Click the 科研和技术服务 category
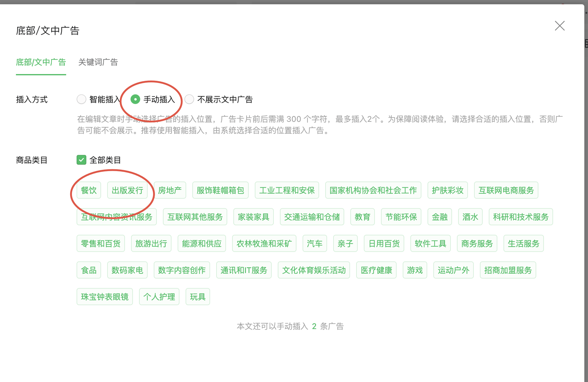 521,217
